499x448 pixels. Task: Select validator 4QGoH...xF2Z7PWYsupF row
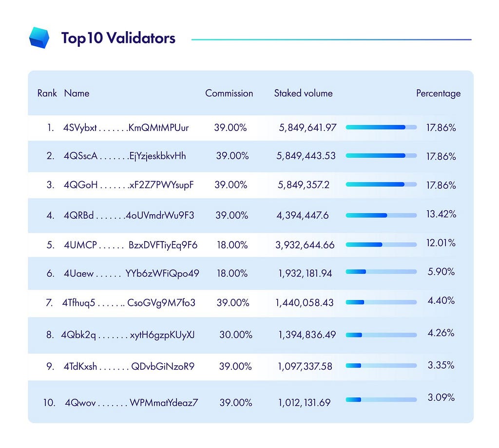click(250, 185)
